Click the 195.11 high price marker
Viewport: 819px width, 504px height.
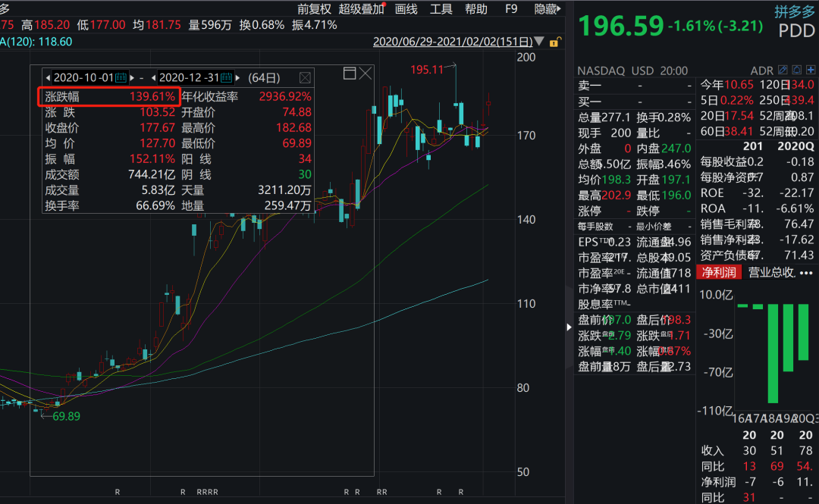pos(427,70)
